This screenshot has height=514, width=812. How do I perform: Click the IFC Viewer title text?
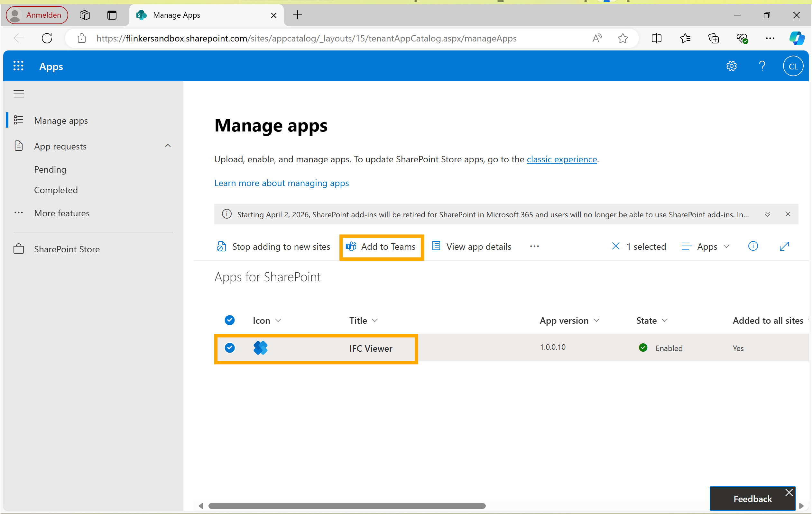click(x=371, y=348)
